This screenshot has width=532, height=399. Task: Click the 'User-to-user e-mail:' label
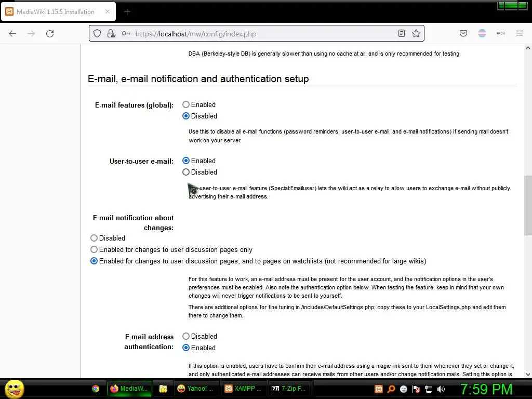141,161
